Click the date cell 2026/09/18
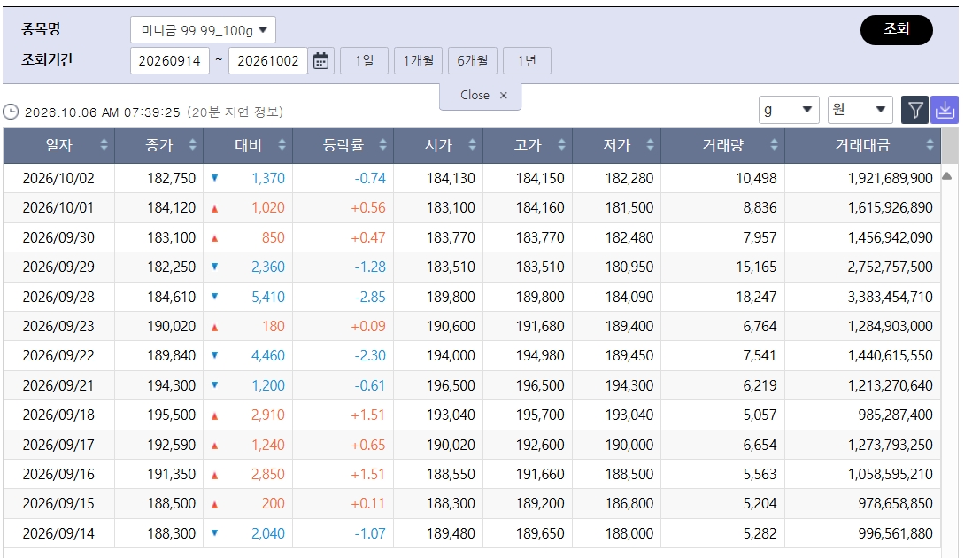This screenshot has width=980, height=558. point(58,415)
